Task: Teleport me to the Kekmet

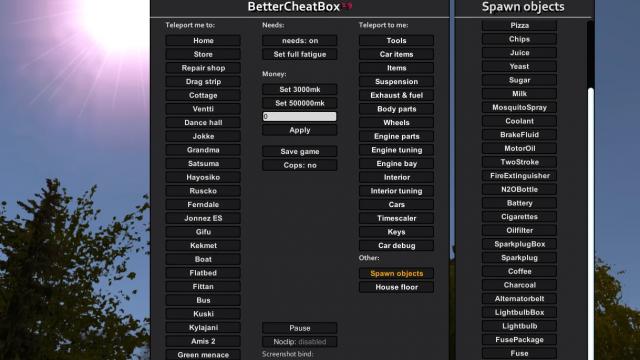Action: 203,246
